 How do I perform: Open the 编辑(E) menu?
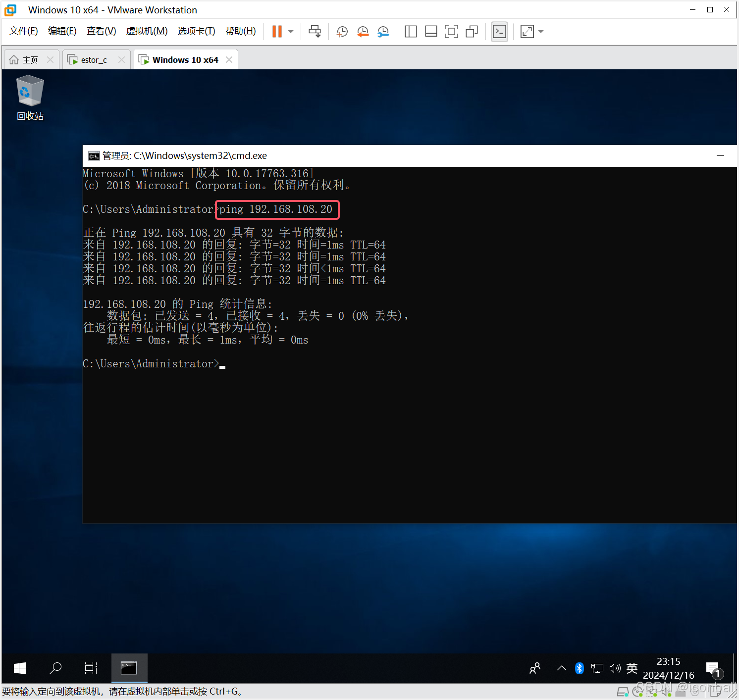click(62, 31)
